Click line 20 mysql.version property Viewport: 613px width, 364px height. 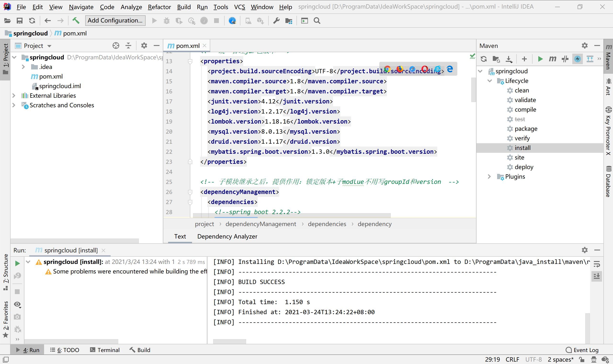(274, 131)
